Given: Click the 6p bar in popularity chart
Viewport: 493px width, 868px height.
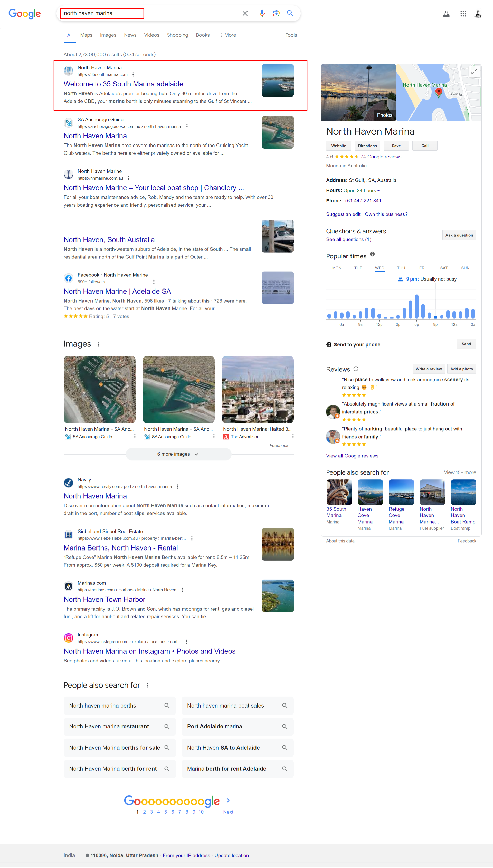Looking at the screenshot, I should pos(416,307).
